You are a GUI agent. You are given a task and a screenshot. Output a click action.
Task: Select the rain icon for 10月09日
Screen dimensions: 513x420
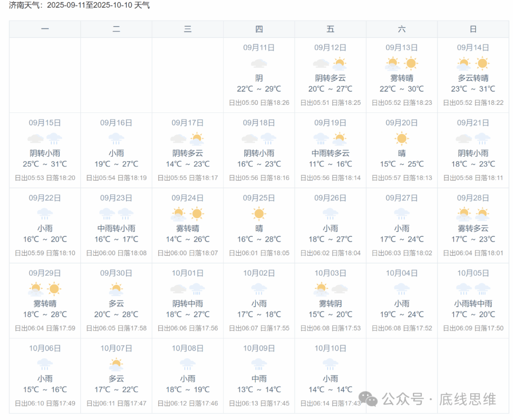pos(259,364)
